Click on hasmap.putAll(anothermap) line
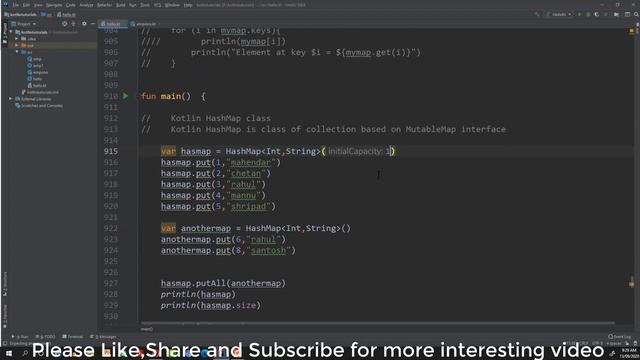 click(223, 283)
